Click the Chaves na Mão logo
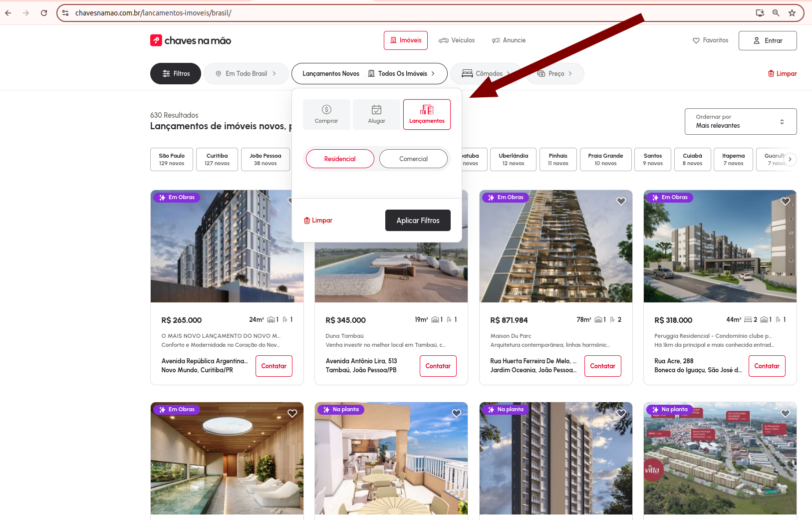This screenshot has width=812, height=520. (x=191, y=40)
